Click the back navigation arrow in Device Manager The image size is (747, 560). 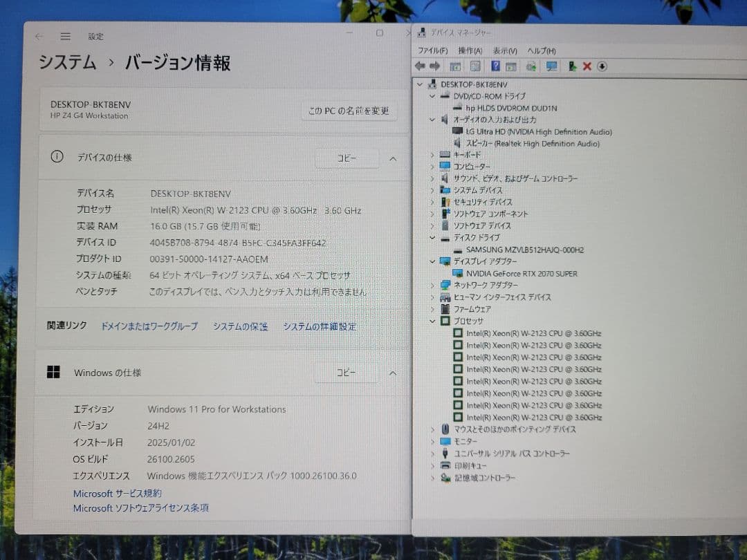tap(421, 66)
